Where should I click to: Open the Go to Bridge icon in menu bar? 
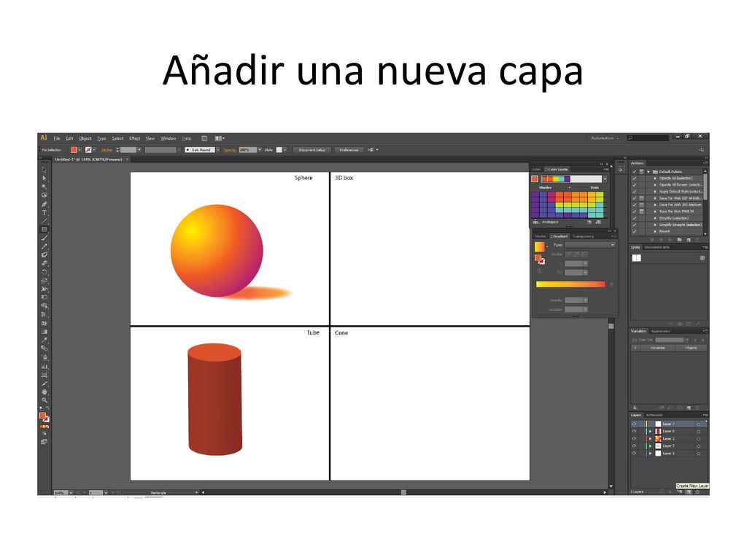204,139
